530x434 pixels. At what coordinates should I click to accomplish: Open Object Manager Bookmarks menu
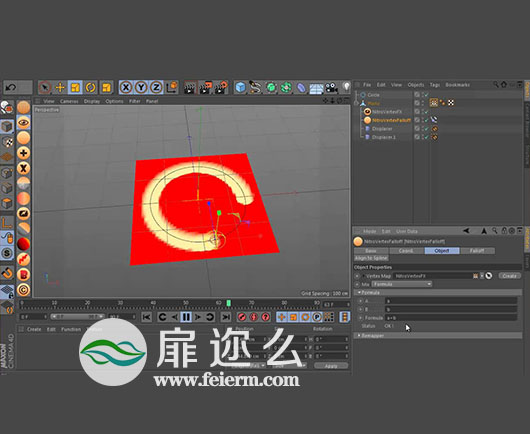tap(457, 85)
